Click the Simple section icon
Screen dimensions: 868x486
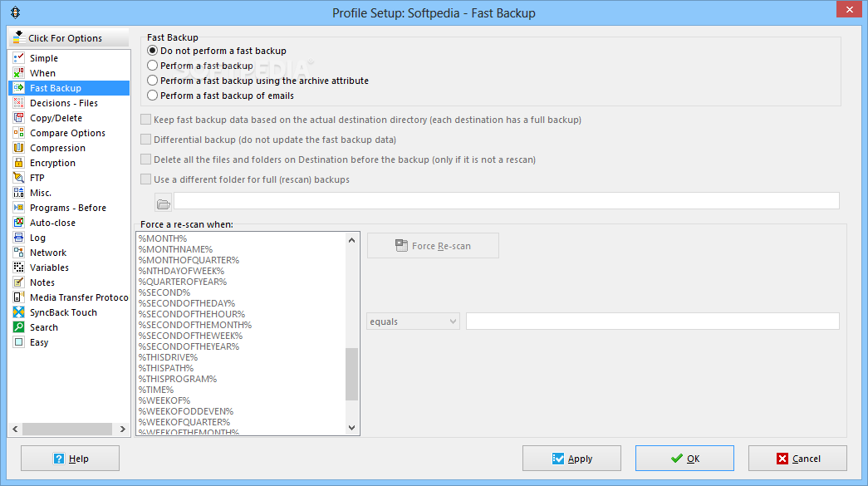click(19, 57)
